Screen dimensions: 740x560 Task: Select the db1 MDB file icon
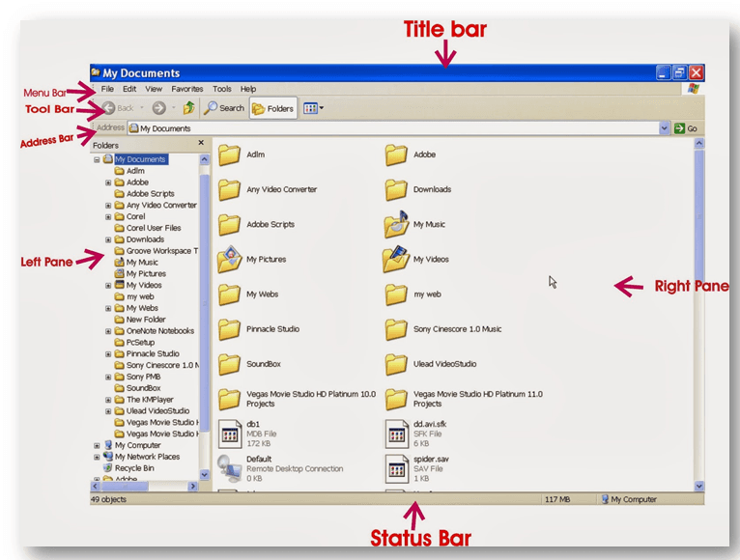click(x=230, y=434)
